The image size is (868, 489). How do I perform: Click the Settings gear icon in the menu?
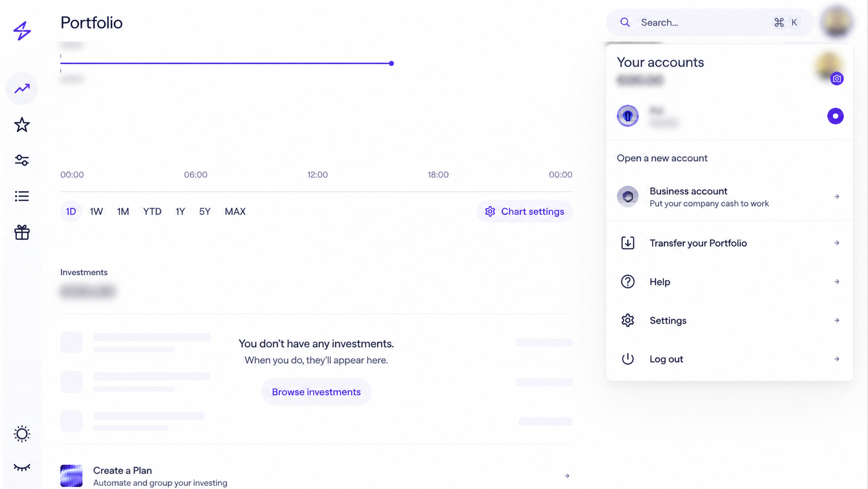(628, 320)
